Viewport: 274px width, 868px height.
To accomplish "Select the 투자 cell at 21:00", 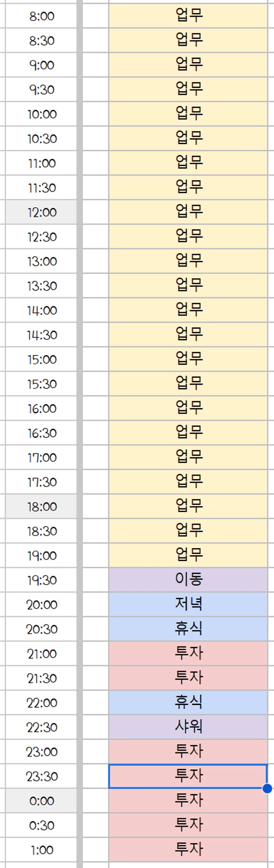I will click(188, 653).
